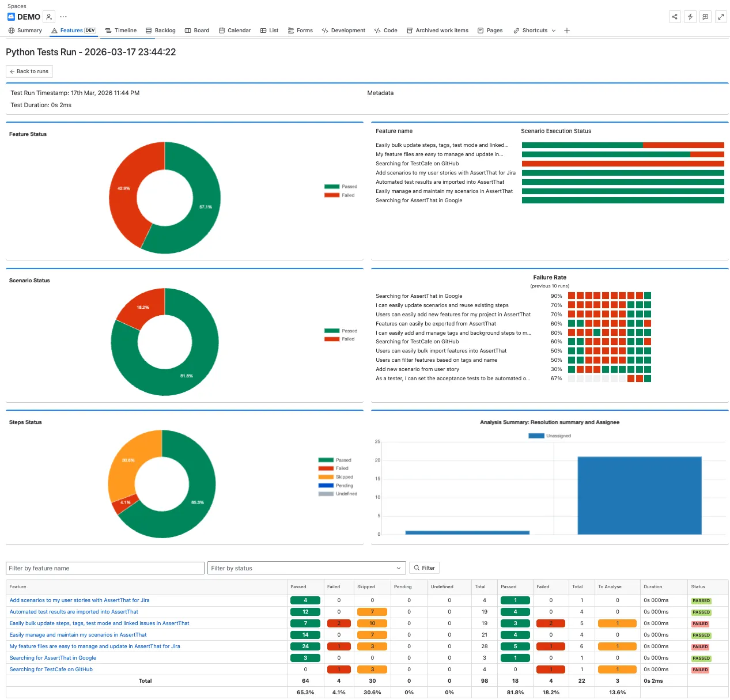Open the team members icon beside DEMO

(50, 17)
